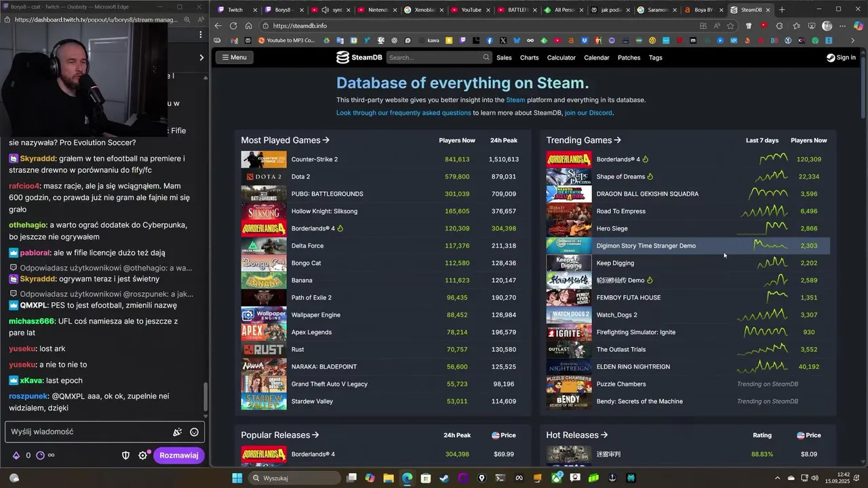Go to browser home page
The image size is (868, 488).
click(x=249, y=26)
